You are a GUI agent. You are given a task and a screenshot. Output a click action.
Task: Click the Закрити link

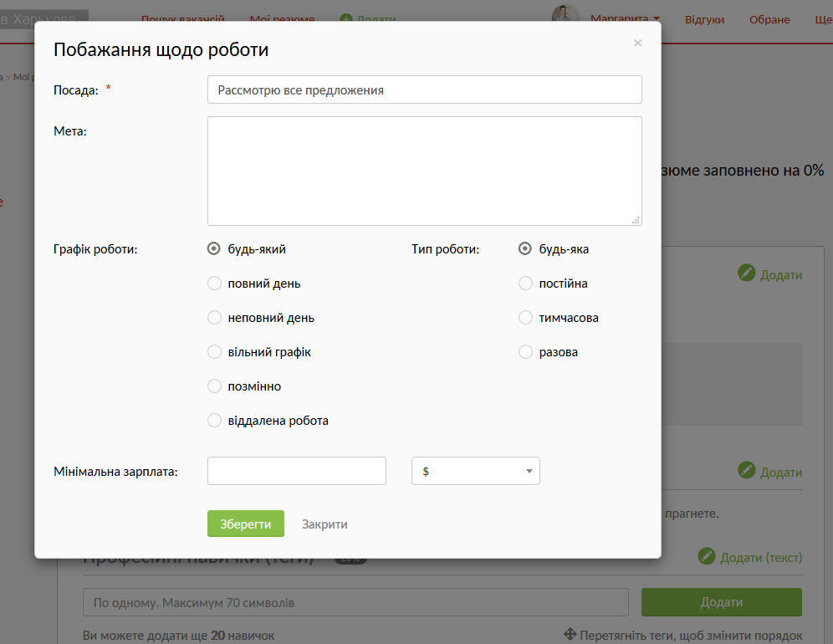tap(325, 524)
